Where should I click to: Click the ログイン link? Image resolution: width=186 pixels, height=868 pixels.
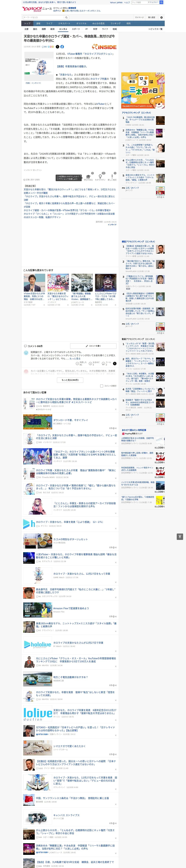(57, 11)
